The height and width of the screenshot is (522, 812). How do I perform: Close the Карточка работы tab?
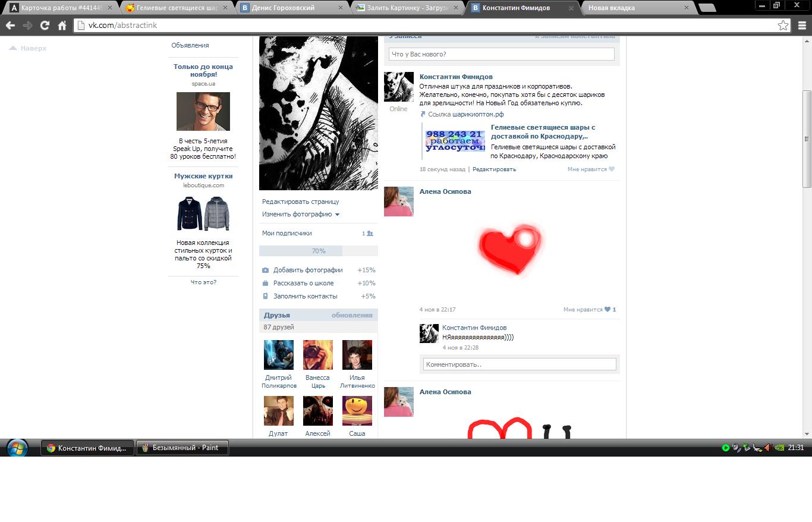(x=109, y=8)
